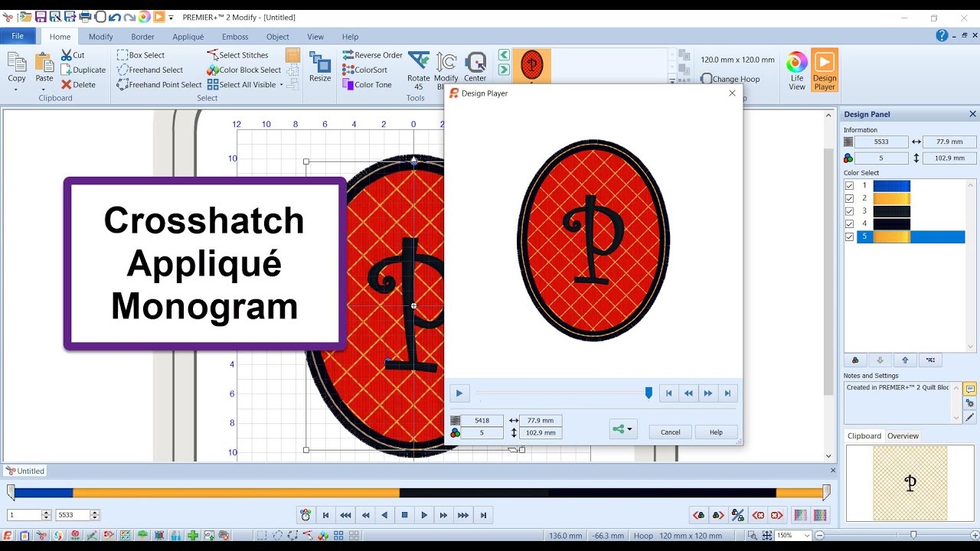
Task: Choose Box Select tool
Action: click(x=141, y=55)
